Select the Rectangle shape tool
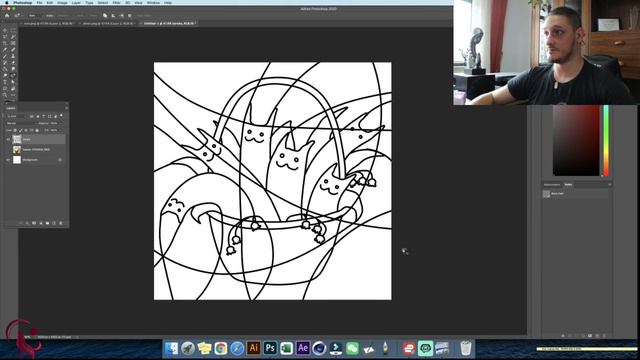 tap(4, 88)
